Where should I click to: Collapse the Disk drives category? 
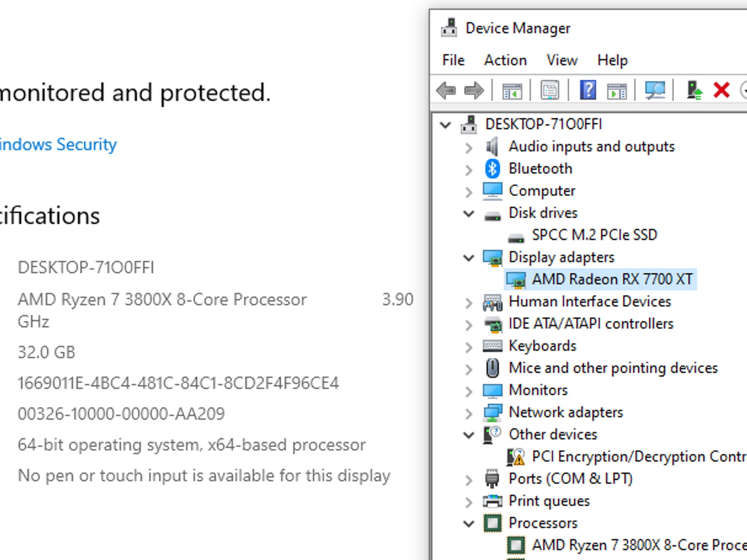coord(469,214)
